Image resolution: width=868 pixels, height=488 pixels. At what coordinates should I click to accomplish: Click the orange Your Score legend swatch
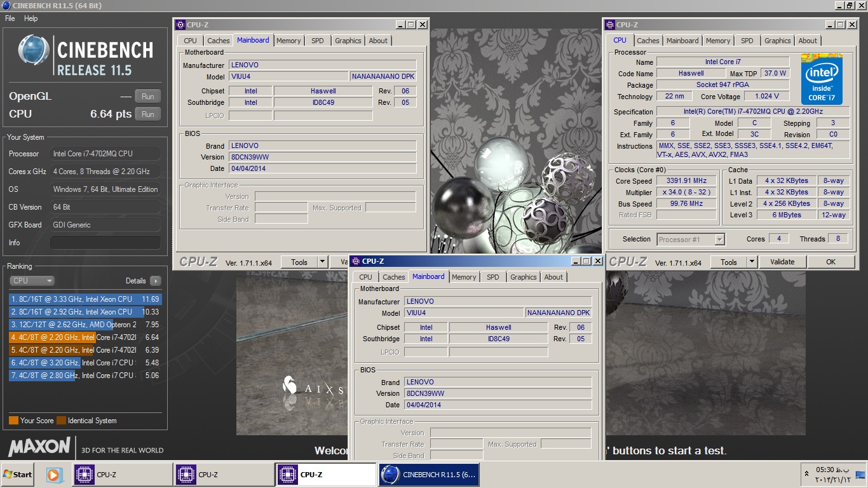click(x=13, y=421)
